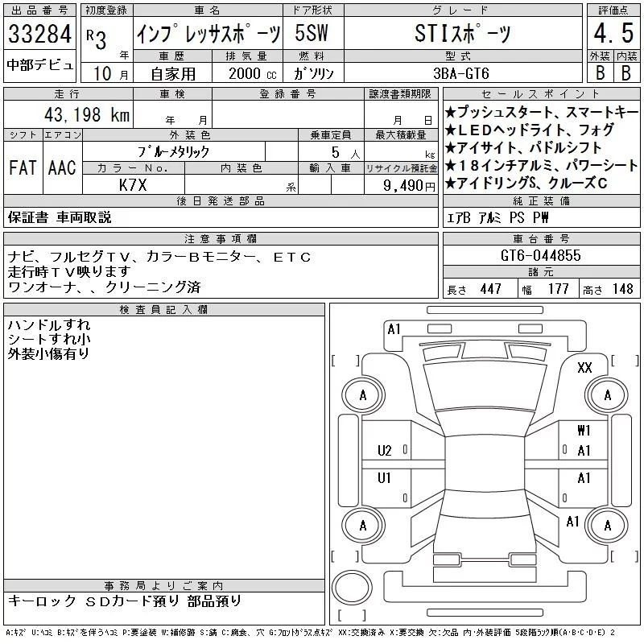Select the chassis number GT6-044855
The height and width of the screenshot is (644, 644).
pyautogui.click(x=541, y=255)
